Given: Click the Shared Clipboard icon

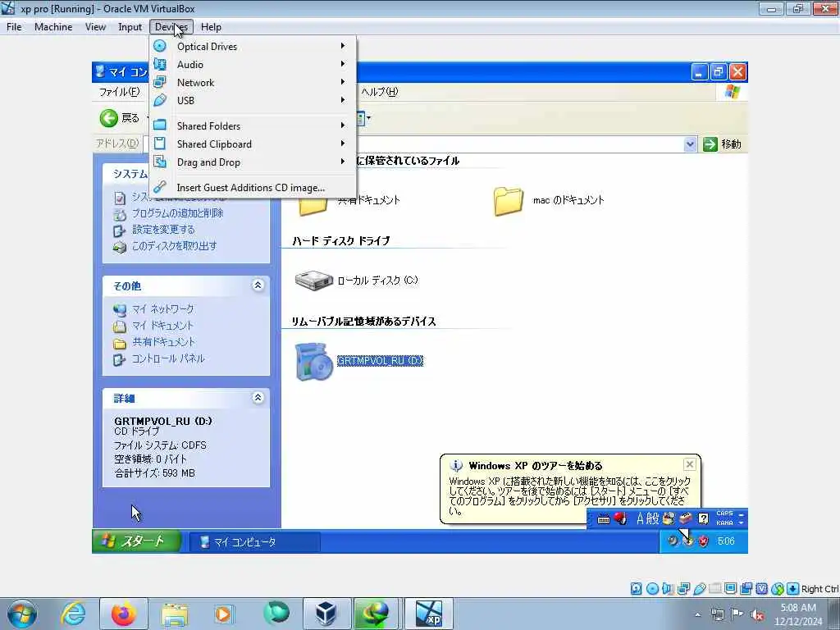Looking at the screenshot, I should click(x=160, y=144).
